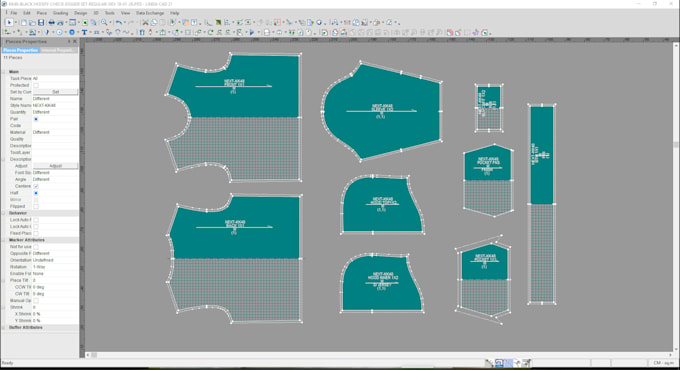680x370 pixels.
Task: Open the File menu
Action: pos(13,13)
